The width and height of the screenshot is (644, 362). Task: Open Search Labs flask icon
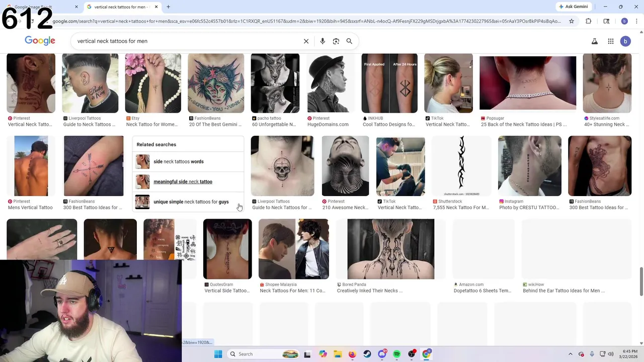pyautogui.click(x=595, y=41)
